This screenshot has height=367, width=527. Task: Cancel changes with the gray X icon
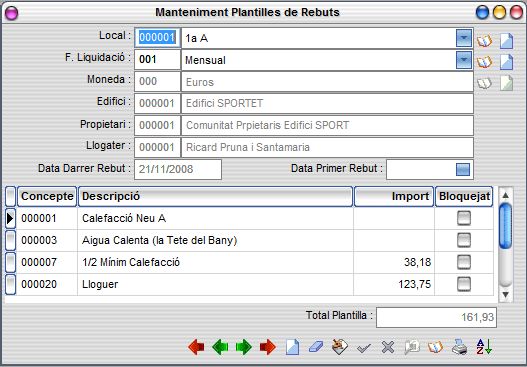388,347
